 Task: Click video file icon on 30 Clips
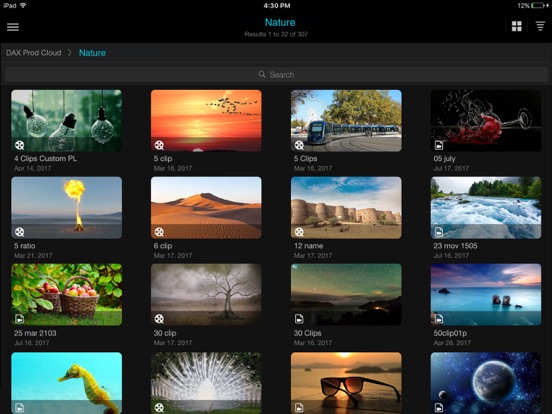[x=299, y=319]
